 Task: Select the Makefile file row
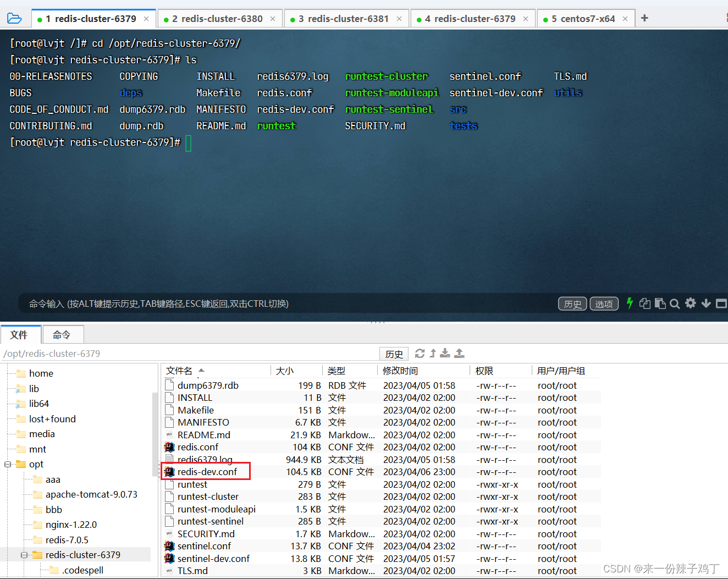click(x=382, y=410)
